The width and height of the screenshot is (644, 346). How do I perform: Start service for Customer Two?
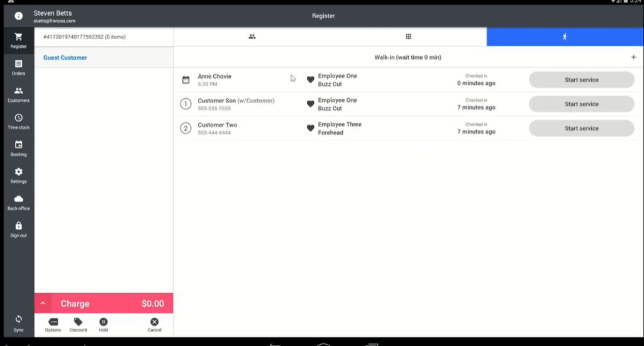pyautogui.click(x=581, y=128)
